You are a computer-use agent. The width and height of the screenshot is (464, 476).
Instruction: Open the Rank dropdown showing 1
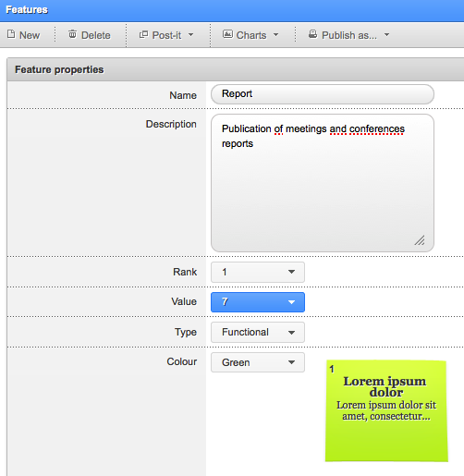pyautogui.click(x=258, y=272)
